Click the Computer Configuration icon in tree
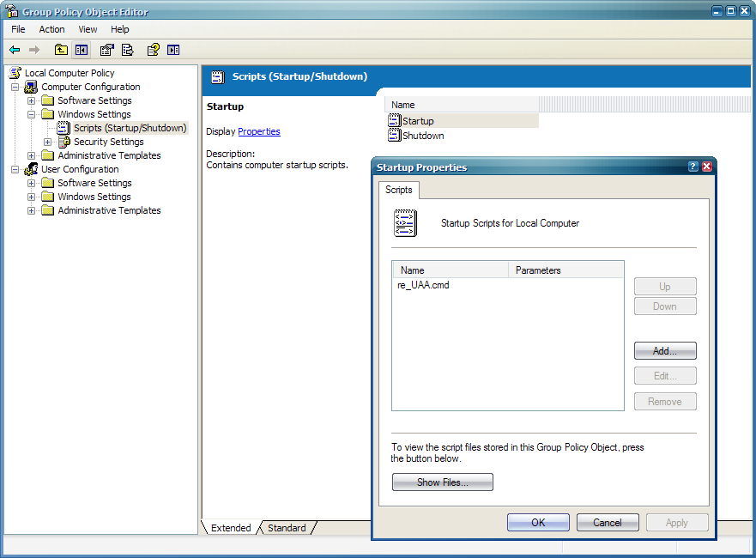Screen dimensions: 756x558 (x=31, y=87)
